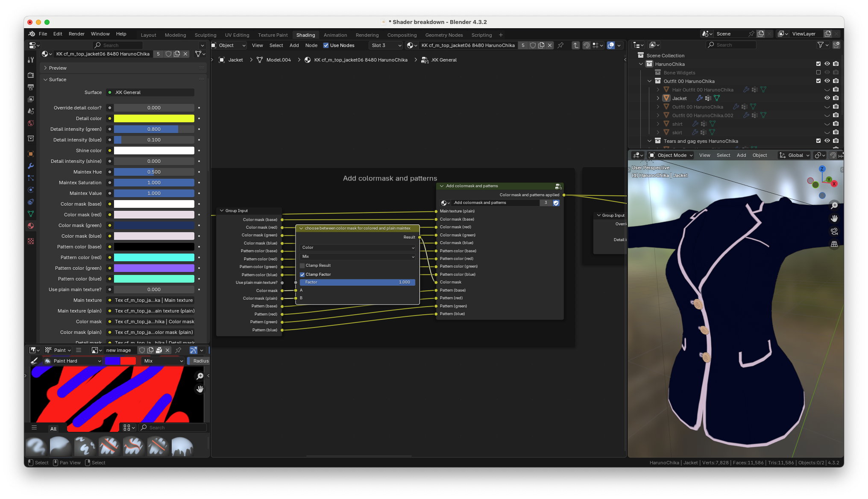Uncheck the Use Nodes checkbox
The width and height of the screenshot is (868, 499).
(326, 45)
